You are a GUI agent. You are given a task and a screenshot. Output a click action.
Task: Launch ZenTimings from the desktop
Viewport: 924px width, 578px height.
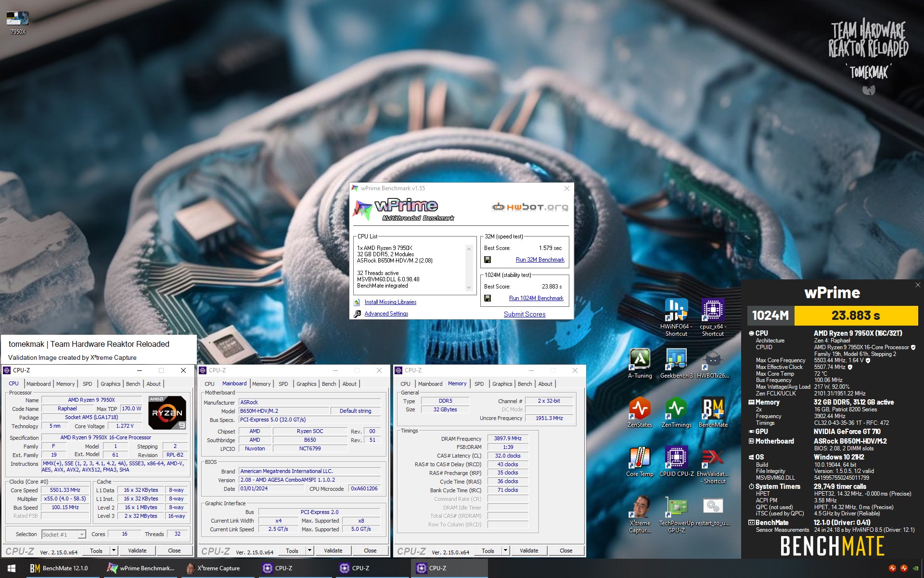click(676, 413)
